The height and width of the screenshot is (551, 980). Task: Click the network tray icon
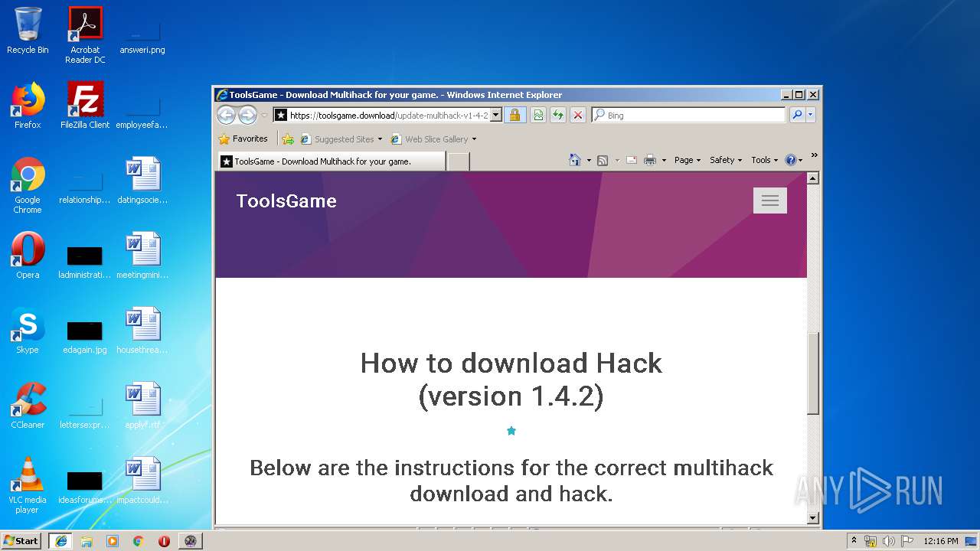871,541
